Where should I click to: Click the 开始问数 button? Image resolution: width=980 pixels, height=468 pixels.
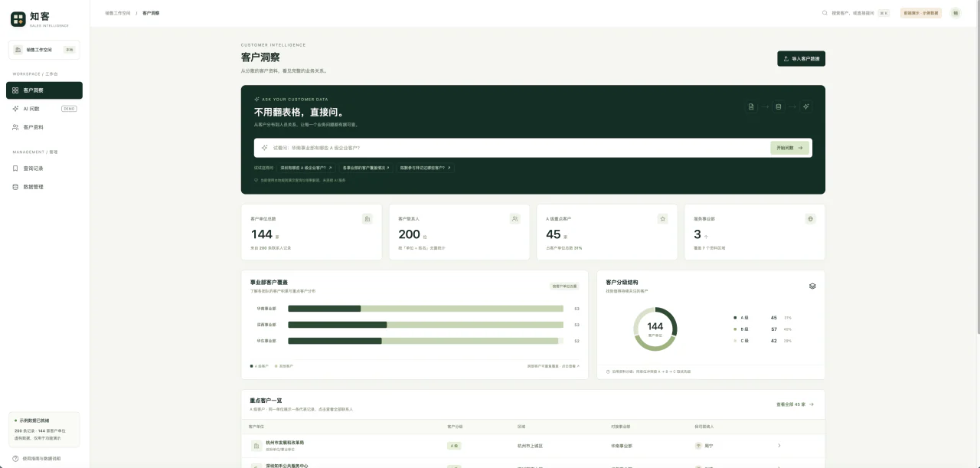point(789,148)
